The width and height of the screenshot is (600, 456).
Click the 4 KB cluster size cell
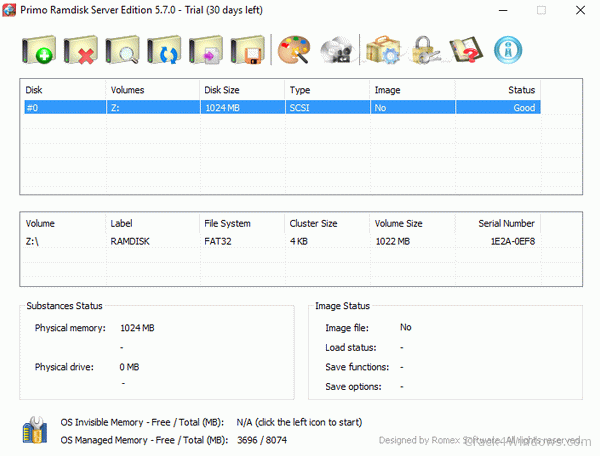(x=299, y=241)
